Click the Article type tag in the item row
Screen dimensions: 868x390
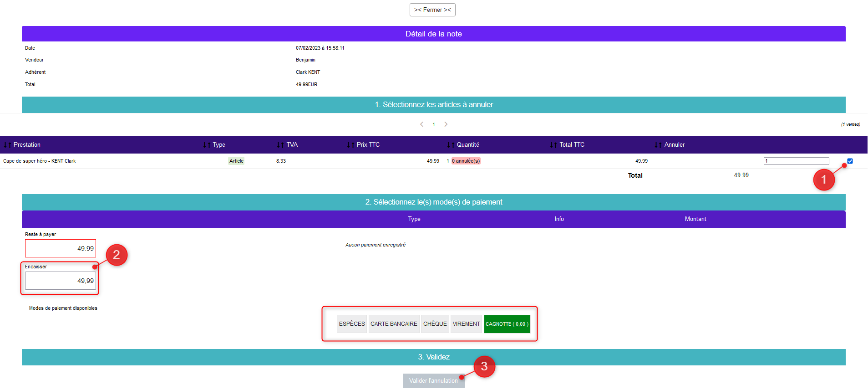click(x=236, y=161)
